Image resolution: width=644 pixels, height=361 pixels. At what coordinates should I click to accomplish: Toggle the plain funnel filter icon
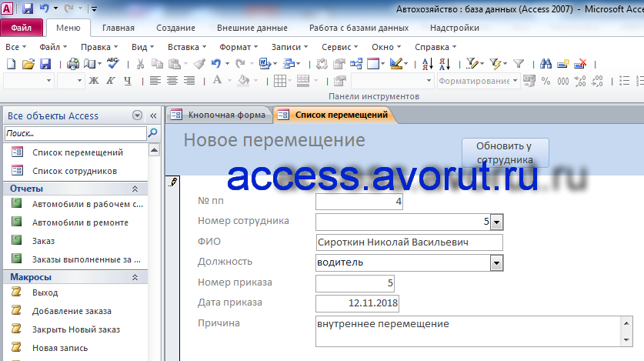[519, 64]
